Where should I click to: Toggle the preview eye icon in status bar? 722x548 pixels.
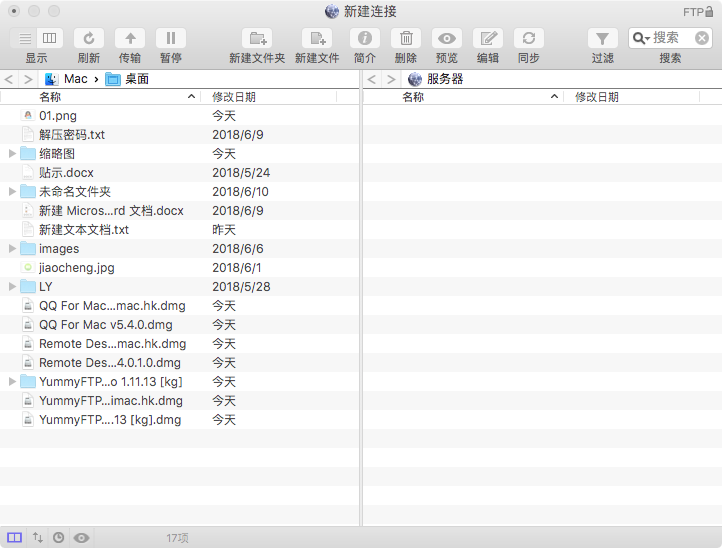pos(82,537)
